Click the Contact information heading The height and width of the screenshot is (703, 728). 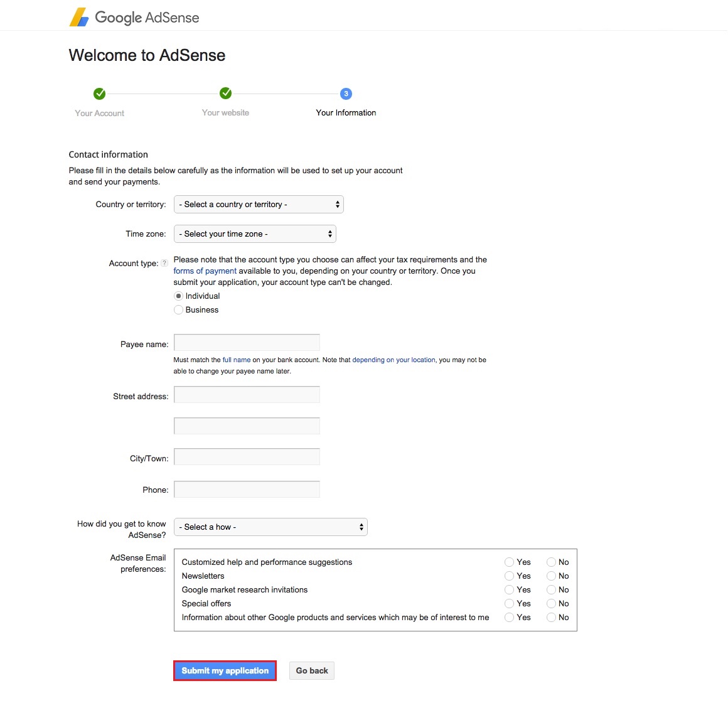coord(108,154)
